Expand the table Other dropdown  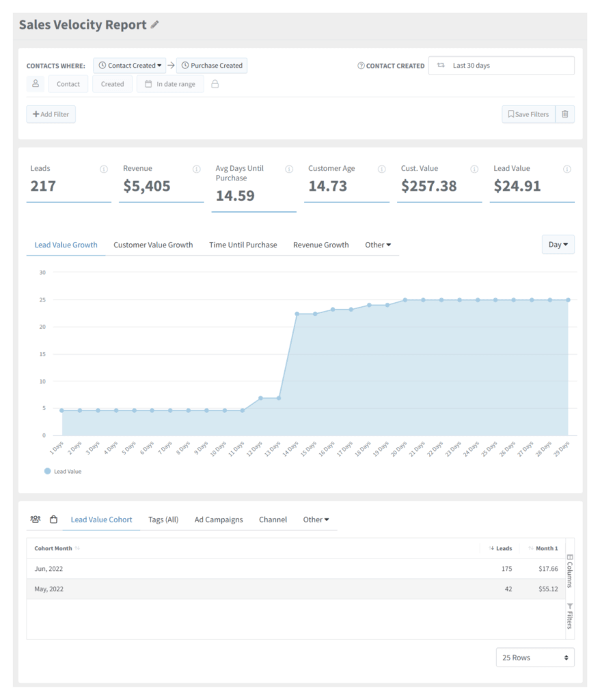pos(316,520)
